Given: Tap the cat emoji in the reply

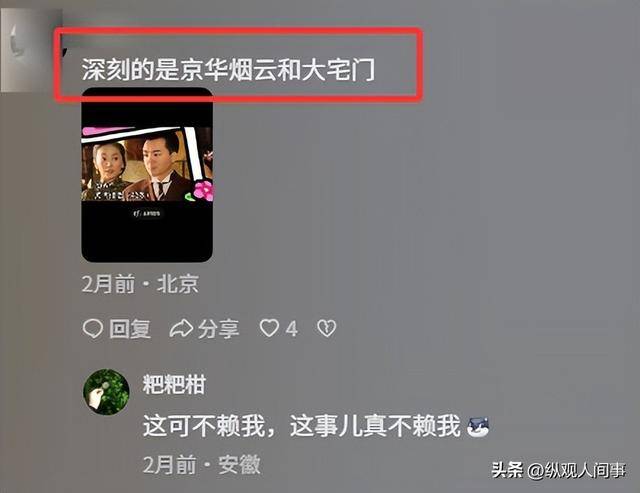Looking at the screenshot, I should (x=478, y=426).
